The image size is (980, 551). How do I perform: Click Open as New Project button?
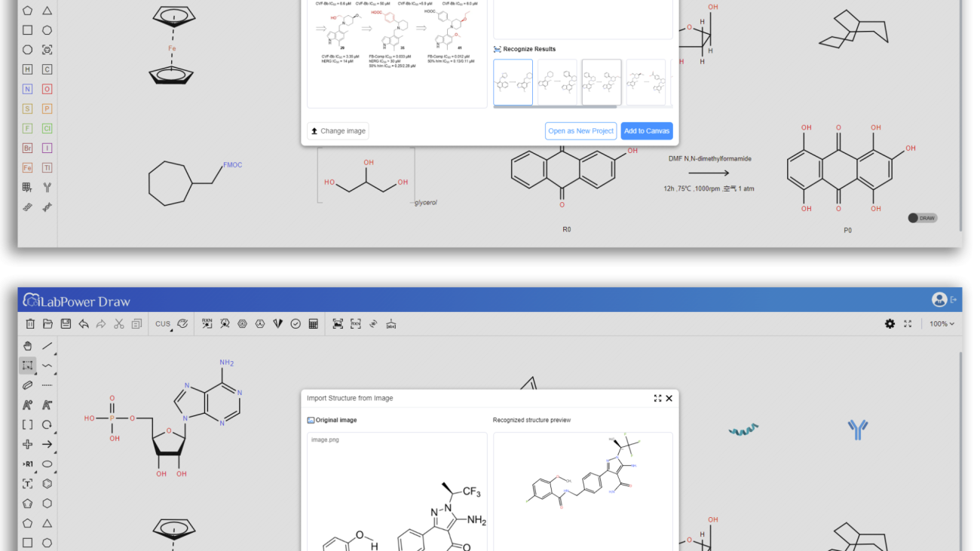[580, 131]
